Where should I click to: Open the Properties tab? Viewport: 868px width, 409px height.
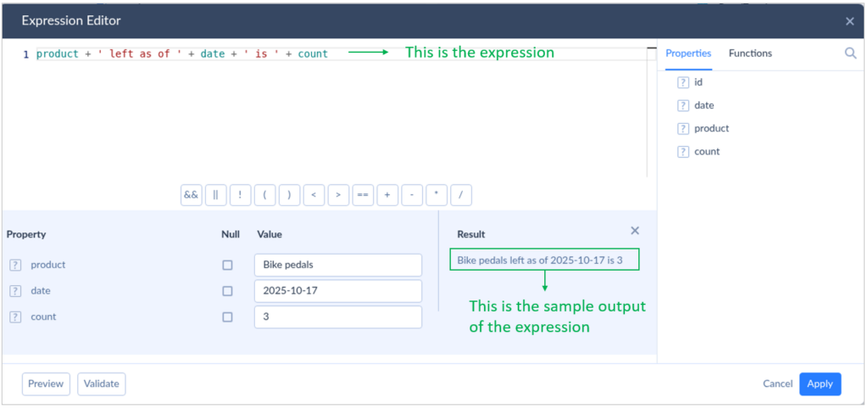(688, 53)
